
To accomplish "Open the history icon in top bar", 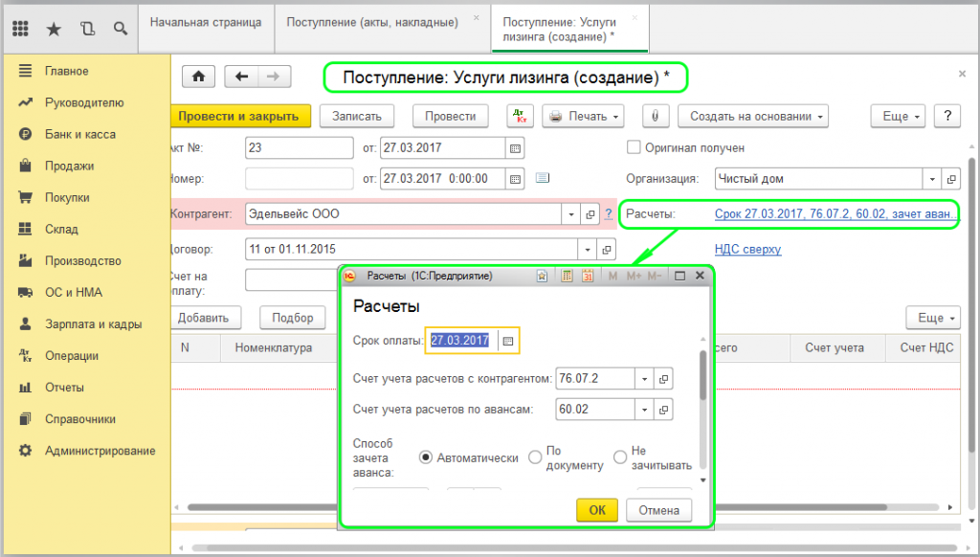I will click(x=88, y=29).
